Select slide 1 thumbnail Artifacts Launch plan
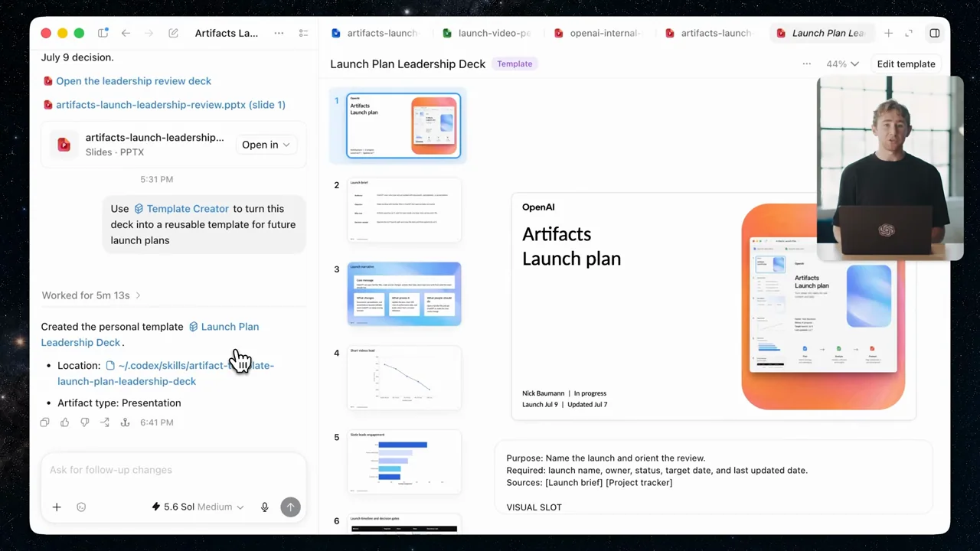This screenshot has width=980, height=551. [403, 126]
